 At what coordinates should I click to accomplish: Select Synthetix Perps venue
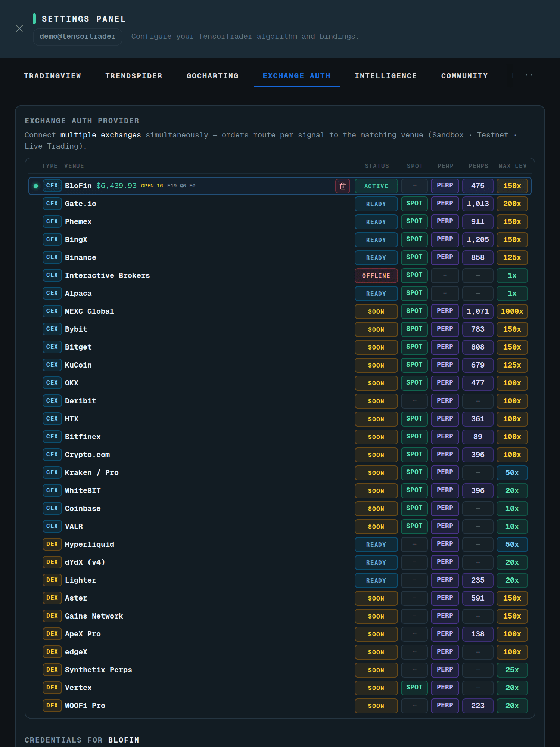[x=280, y=670]
